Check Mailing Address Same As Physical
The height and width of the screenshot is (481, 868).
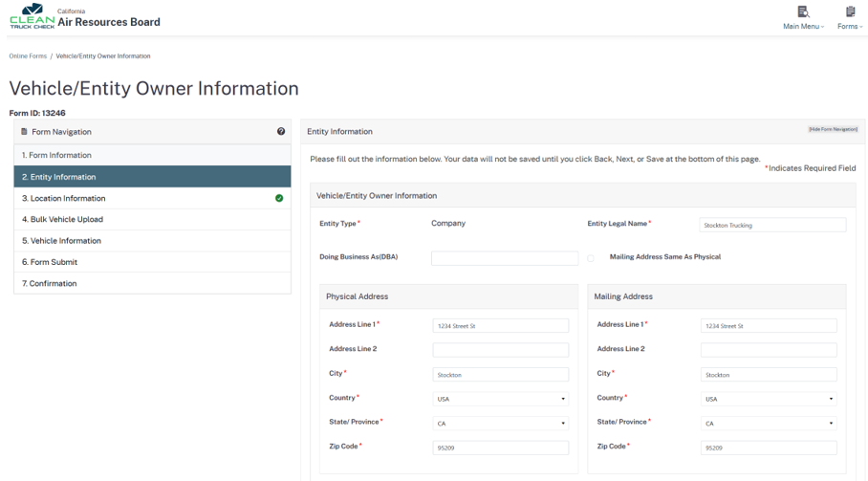click(591, 258)
